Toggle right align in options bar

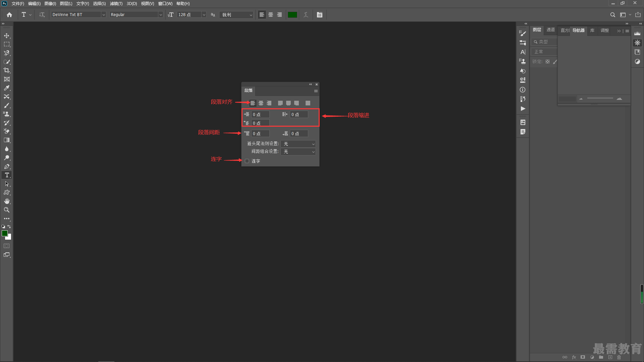pos(279,15)
